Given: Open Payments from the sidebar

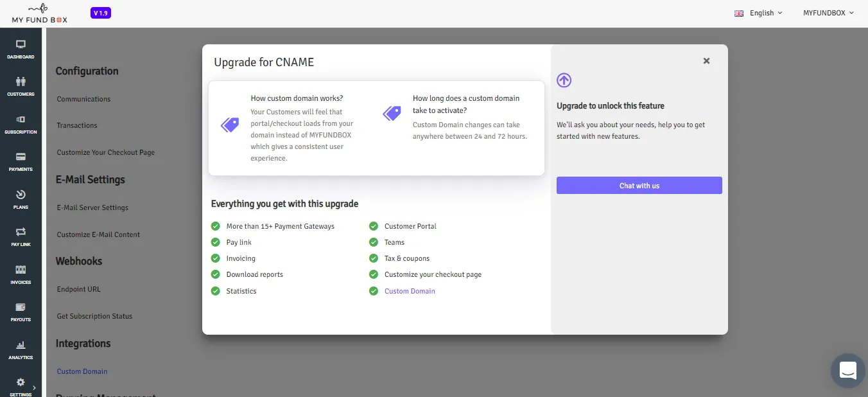Looking at the screenshot, I should click(x=21, y=161).
